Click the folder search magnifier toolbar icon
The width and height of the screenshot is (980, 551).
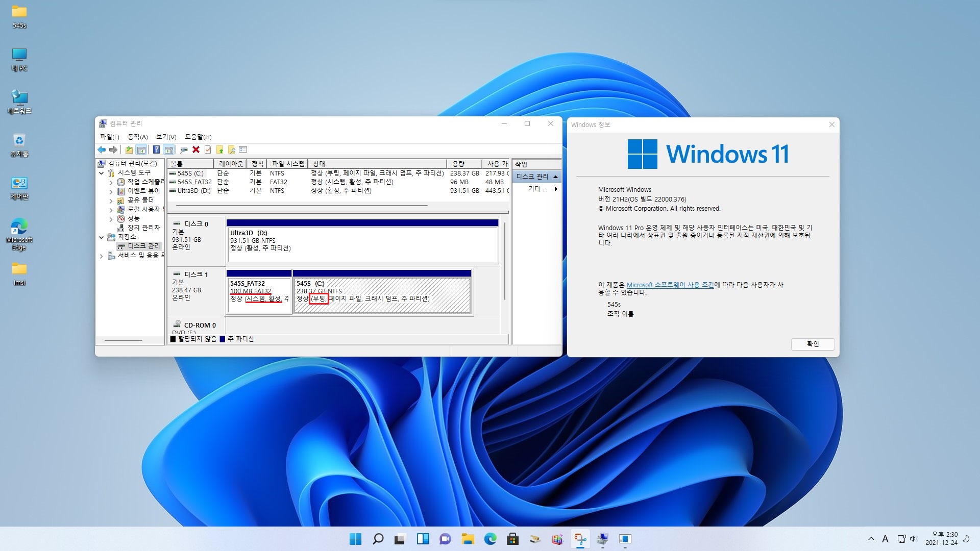click(x=232, y=149)
